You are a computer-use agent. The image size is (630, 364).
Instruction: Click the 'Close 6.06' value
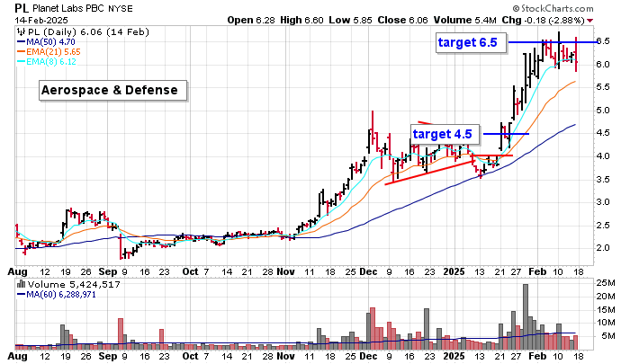[x=402, y=20]
